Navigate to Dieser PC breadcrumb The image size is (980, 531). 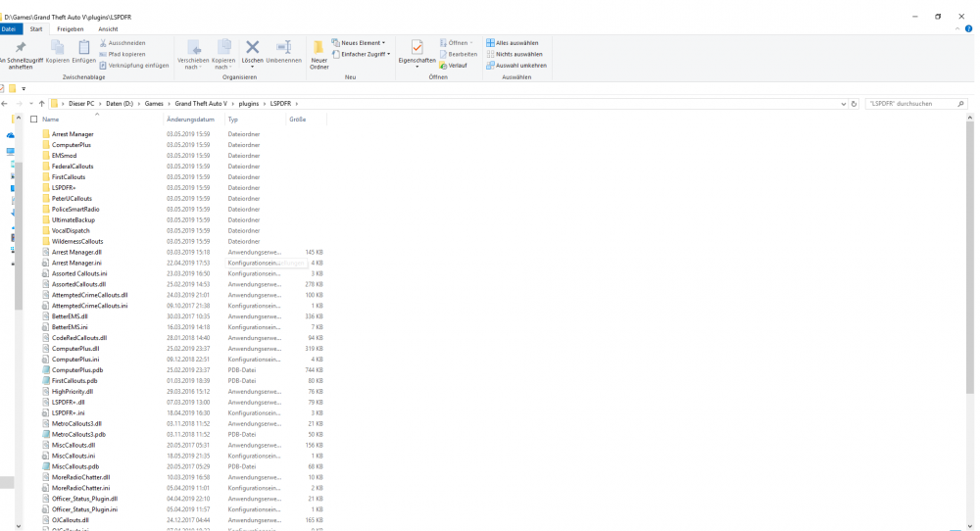pyautogui.click(x=81, y=104)
